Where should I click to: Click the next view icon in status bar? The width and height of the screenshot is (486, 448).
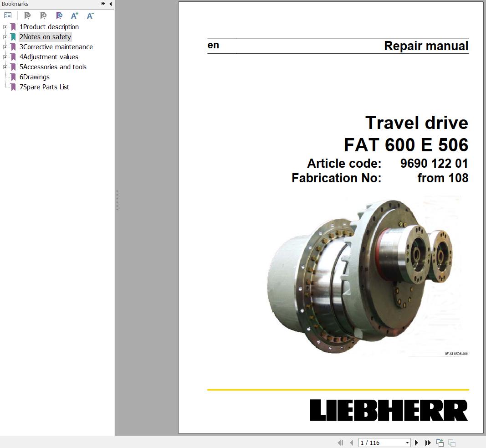pyautogui.click(x=451, y=443)
